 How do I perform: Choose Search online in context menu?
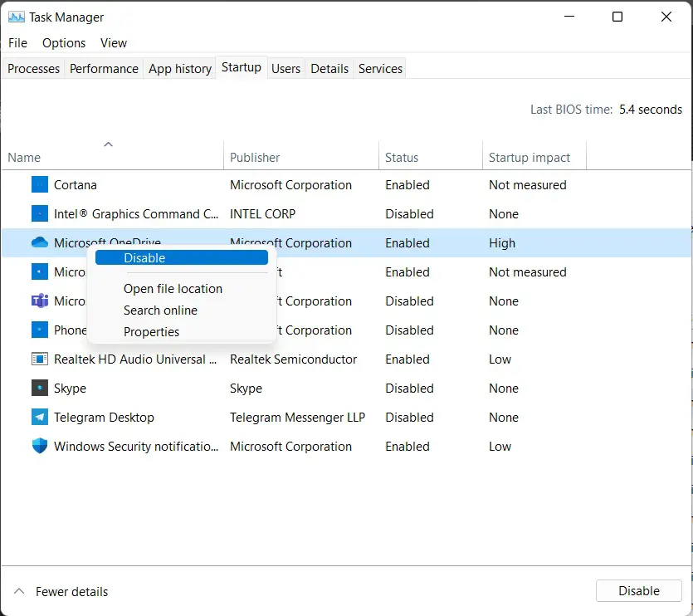pyautogui.click(x=160, y=310)
